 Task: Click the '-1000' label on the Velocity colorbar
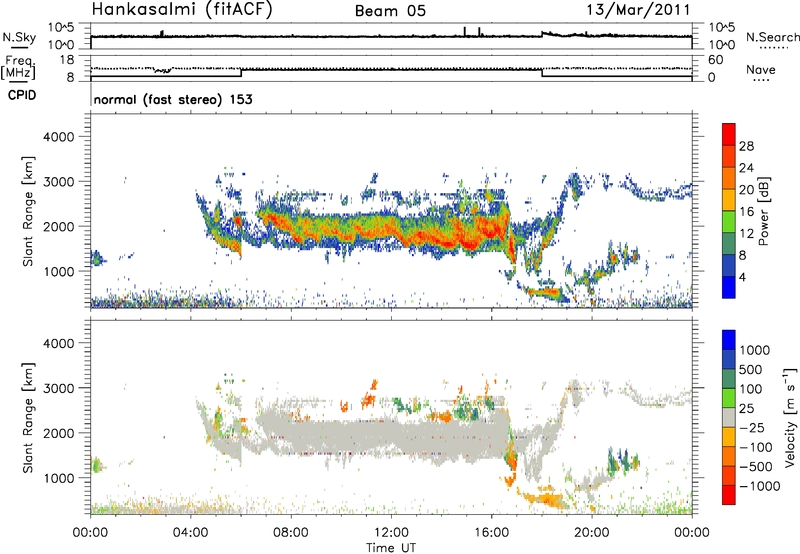[x=760, y=486]
